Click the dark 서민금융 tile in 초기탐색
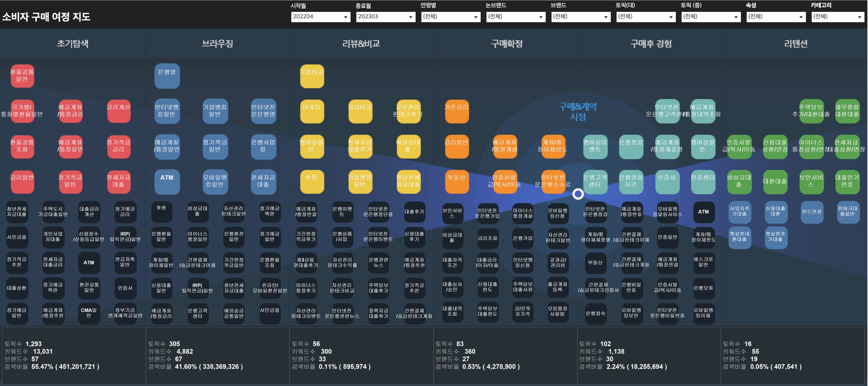 16,237
